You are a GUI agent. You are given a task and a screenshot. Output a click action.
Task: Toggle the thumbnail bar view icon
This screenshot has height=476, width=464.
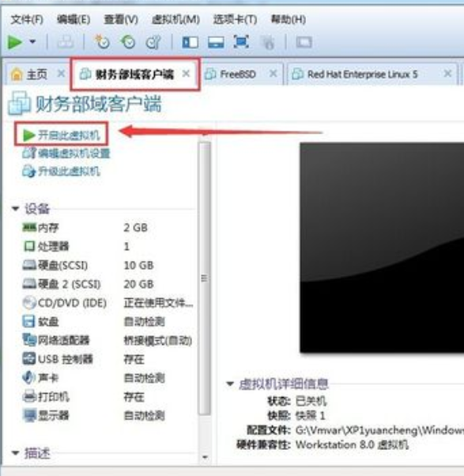[216, 42]
